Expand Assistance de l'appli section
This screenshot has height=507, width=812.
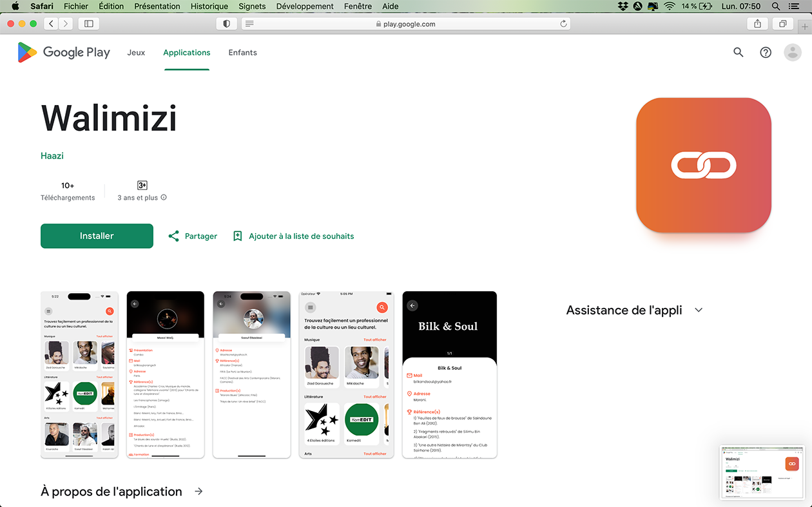pyautogui.click(x=699, y=311)
